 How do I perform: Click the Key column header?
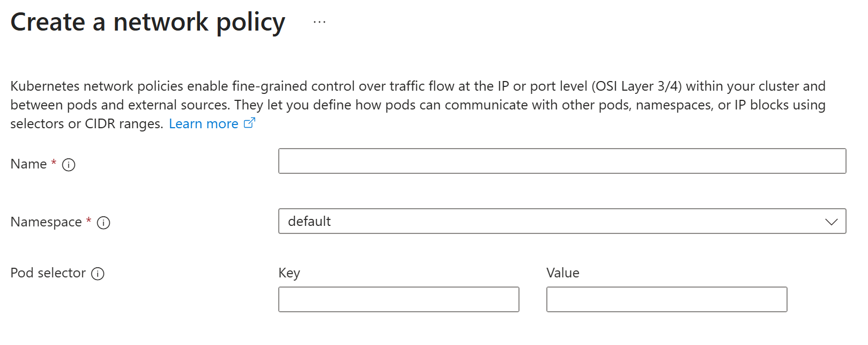pyautogui.click(x=288, y=273)
